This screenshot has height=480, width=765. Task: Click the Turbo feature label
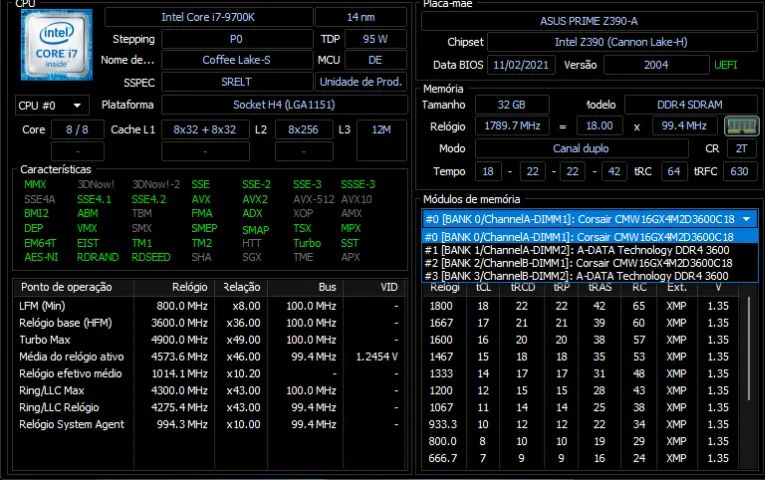coord(307,243)
